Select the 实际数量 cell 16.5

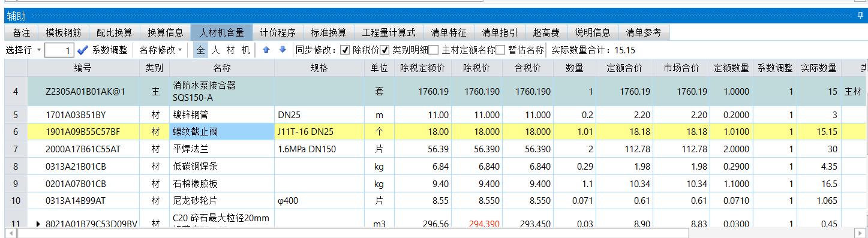point(819,184)
